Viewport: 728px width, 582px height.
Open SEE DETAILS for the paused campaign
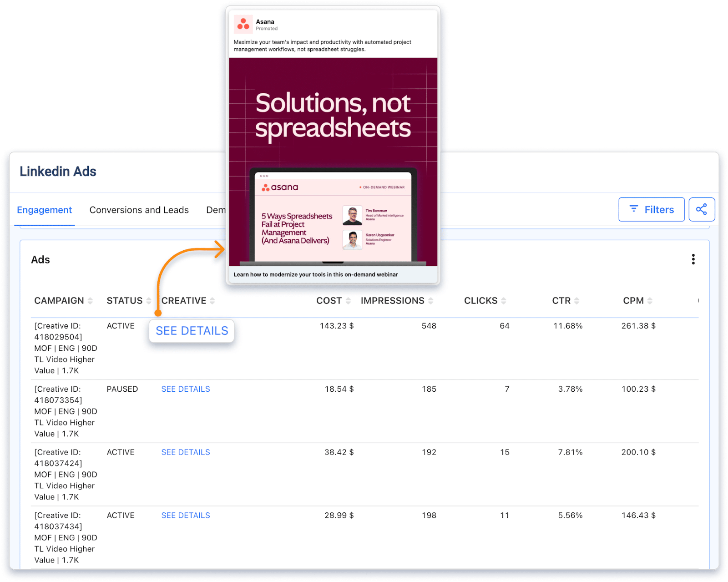[x=185, y=389]
